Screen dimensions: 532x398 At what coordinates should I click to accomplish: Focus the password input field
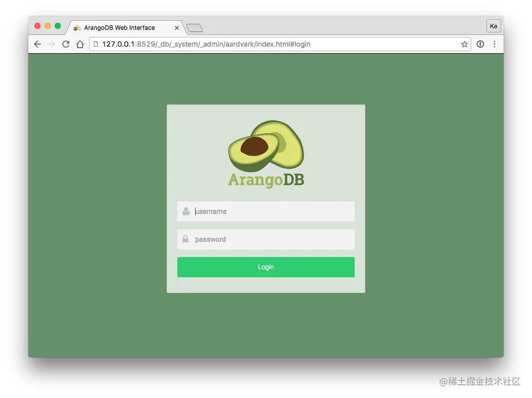[x=266, y=239]
